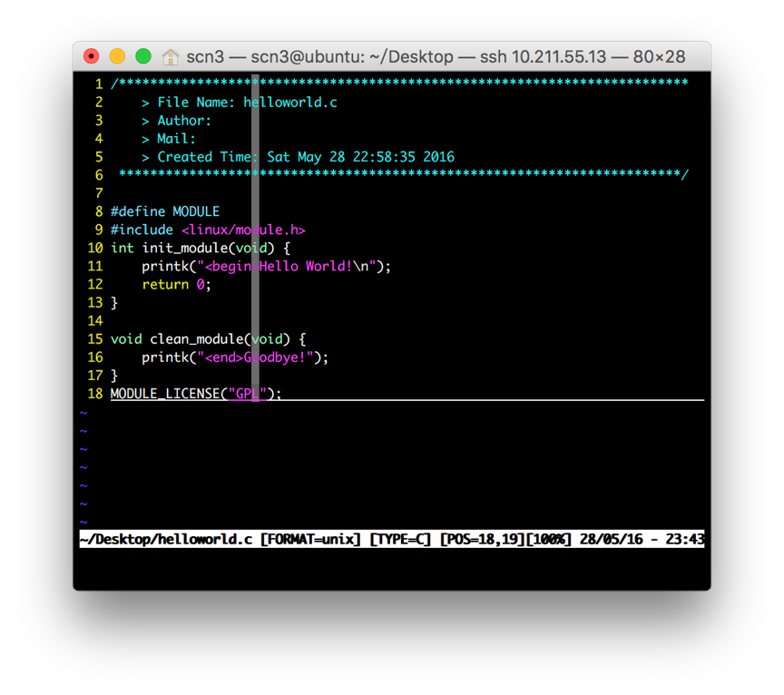Close the terminal window with red button
The image size is (784, 695).
pyautogui.click(x=92, y=56)
